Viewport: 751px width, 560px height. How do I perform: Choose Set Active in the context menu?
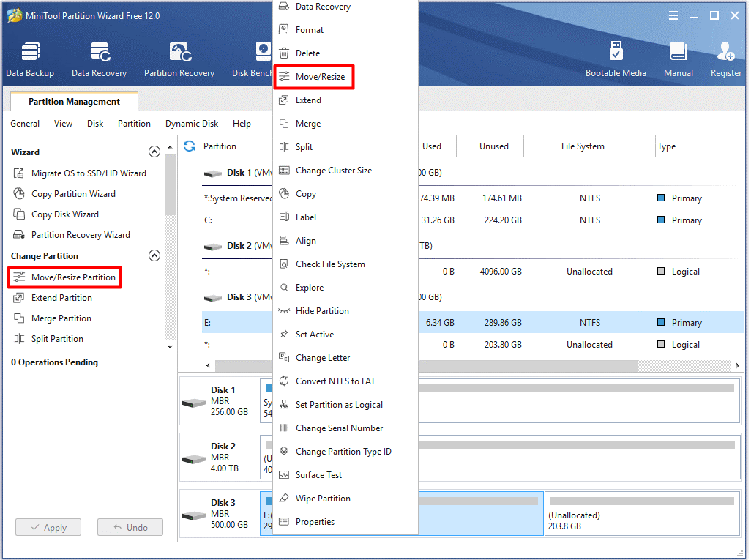317,334
